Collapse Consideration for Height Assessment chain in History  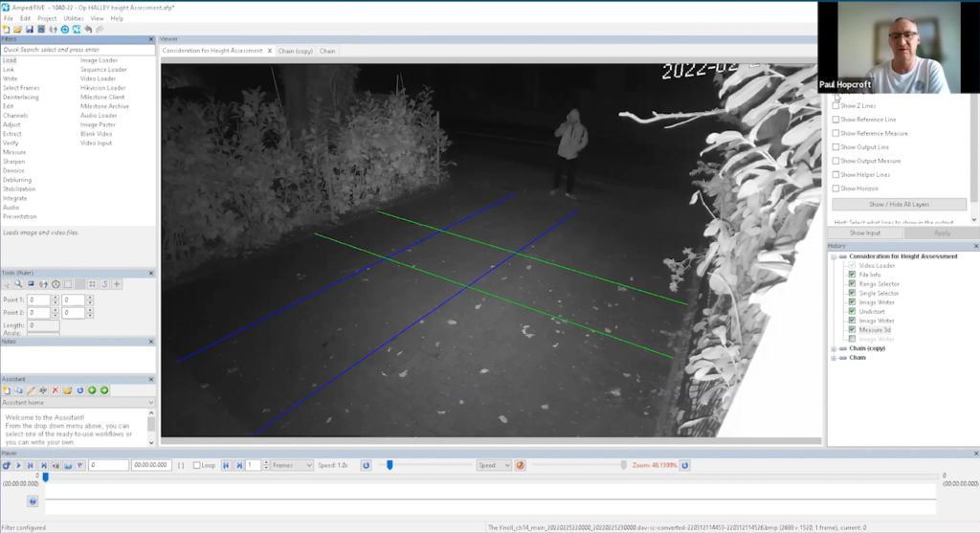pos(834,256)
